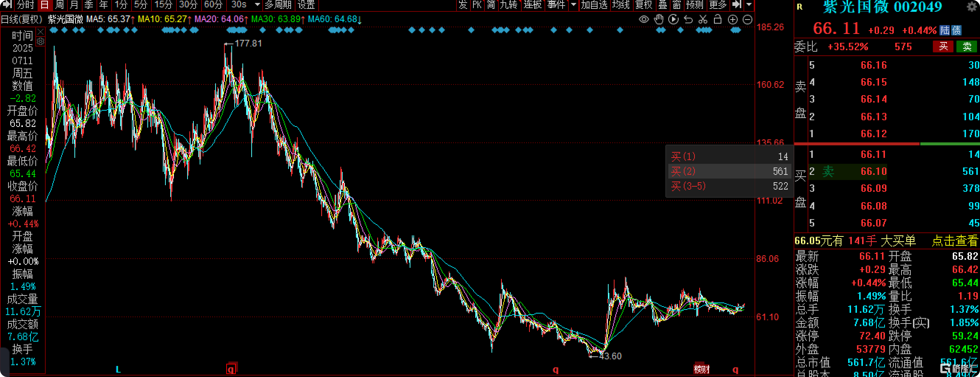Open the 更多 more menu
The width and height of the screenshot is (980, 377).
[718, 5]
